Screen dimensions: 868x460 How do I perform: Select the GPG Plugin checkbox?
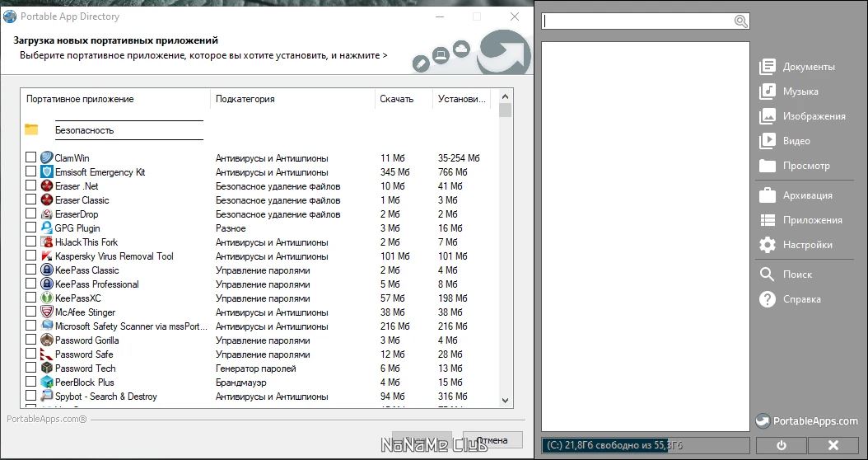tap(31, 228)
